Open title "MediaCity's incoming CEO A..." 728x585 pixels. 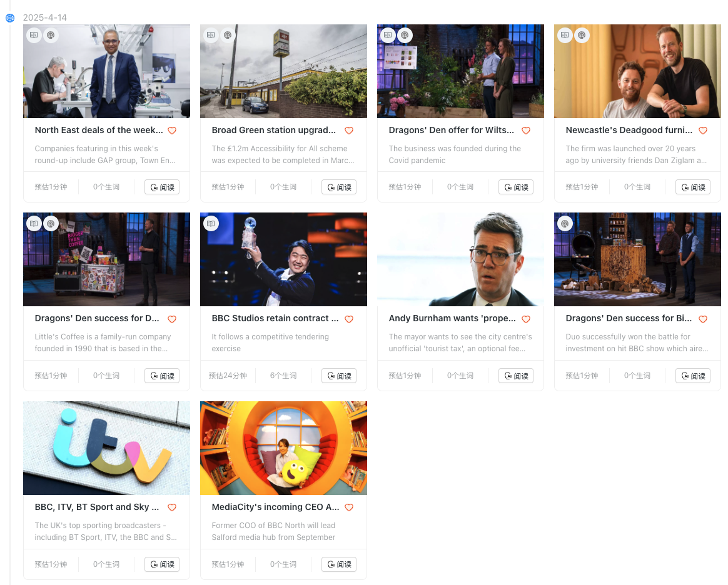275,507
